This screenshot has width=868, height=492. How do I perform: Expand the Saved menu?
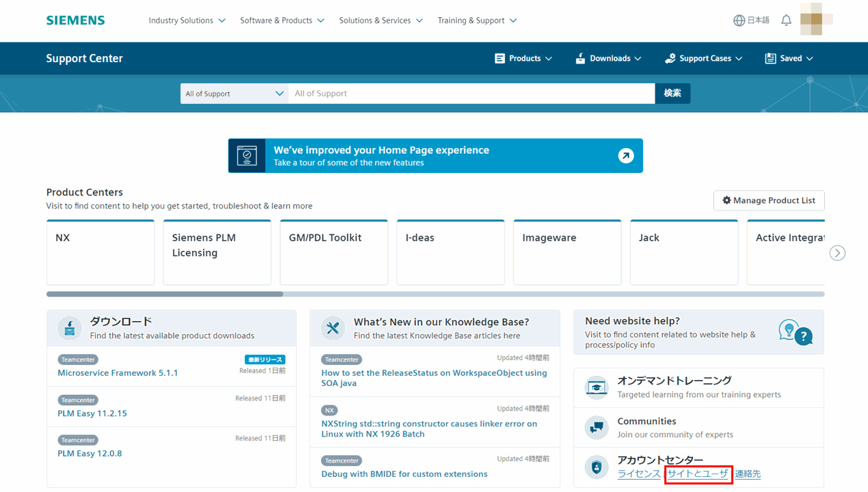(x=789, y=59)
